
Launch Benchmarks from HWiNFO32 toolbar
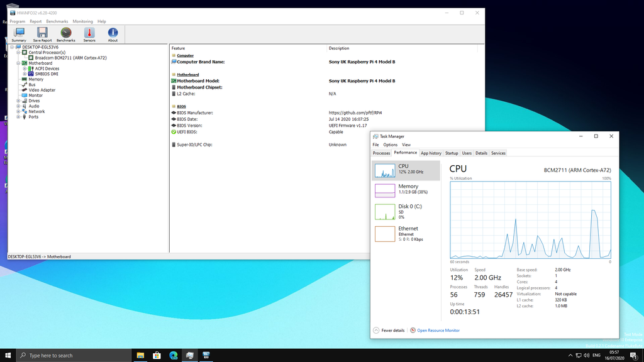point(65,34)
